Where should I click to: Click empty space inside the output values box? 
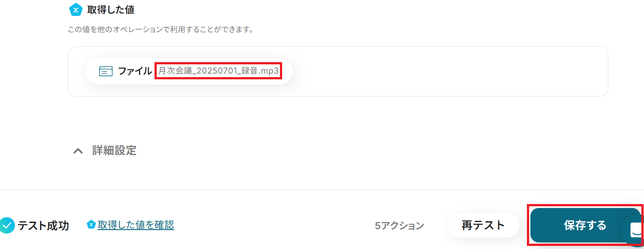click(440, 71)
